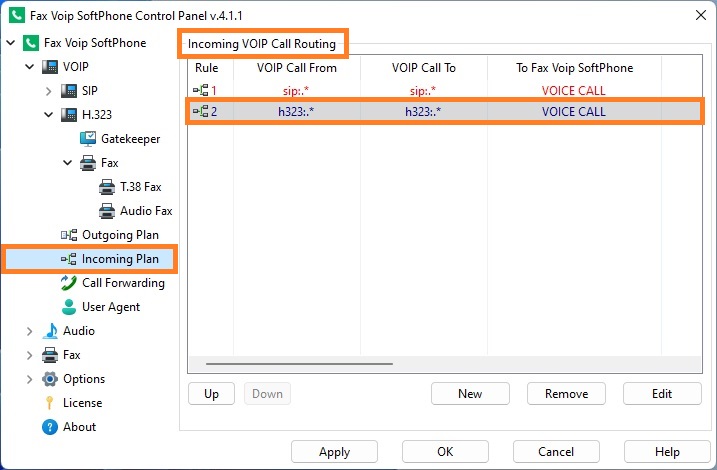Click the Audio Fax printer icon

click(x=107, y=211)
